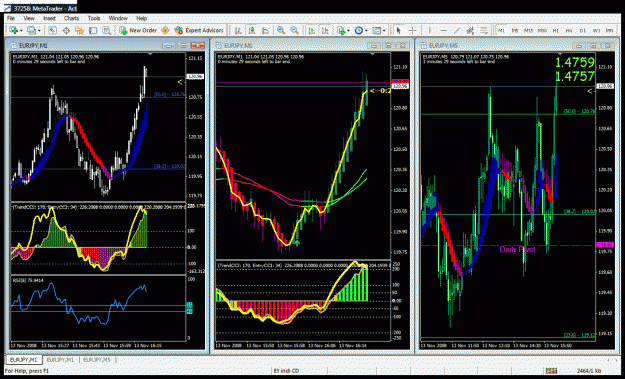Expand the New Chart dropdown arrow
625x379 pixels.
pyautogui.click(x=21, y=31)
